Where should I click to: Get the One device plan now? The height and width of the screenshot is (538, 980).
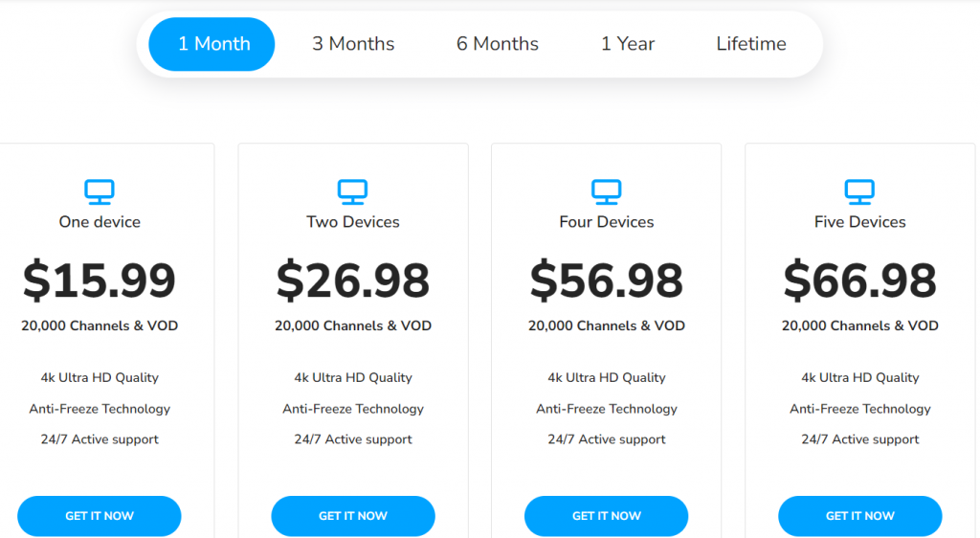(x=100, y=516)
